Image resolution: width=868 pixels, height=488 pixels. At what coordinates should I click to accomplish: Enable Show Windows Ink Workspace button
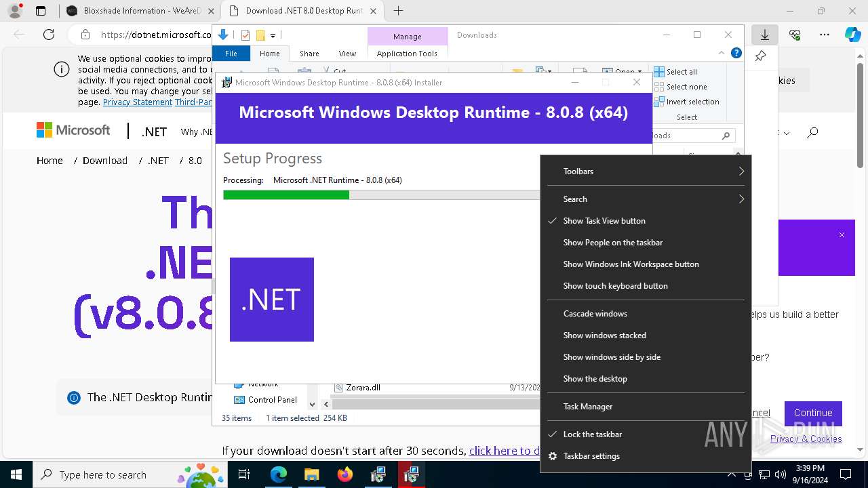tap(646, 264)
